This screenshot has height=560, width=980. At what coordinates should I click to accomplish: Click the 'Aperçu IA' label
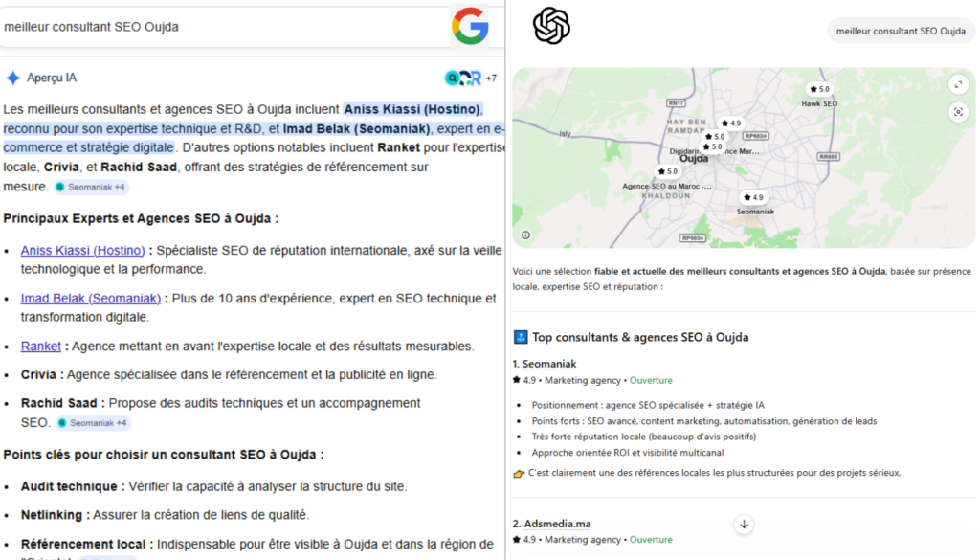52,78
